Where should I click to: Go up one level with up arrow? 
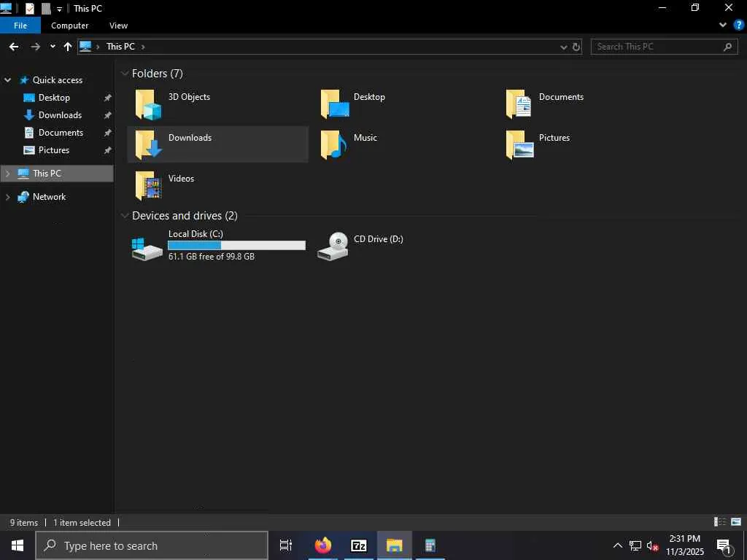click(x=68, y=47)
